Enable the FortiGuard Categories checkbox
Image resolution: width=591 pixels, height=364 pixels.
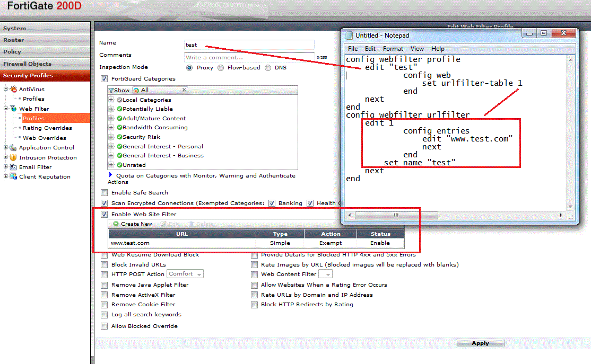105,78
